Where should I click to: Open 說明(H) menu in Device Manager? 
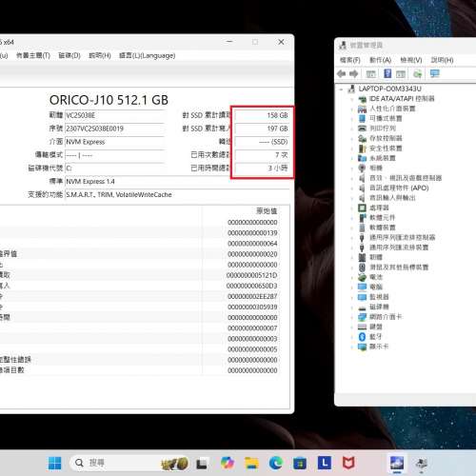(442, 60)
